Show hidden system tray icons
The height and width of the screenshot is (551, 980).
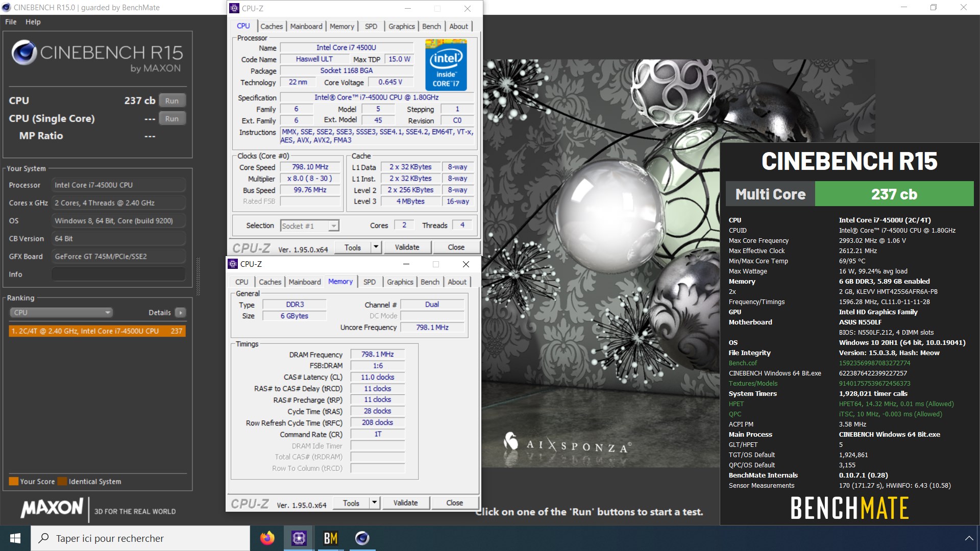968,538
